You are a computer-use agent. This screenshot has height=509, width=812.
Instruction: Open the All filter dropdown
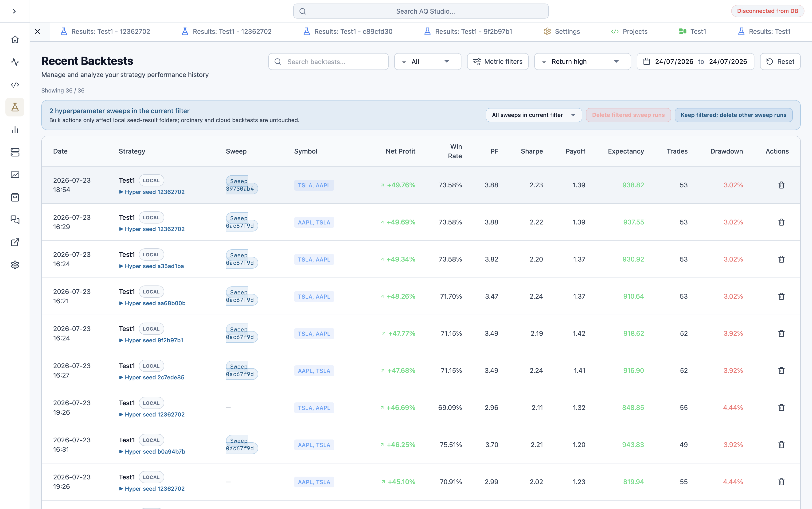[x=427, y=62]
